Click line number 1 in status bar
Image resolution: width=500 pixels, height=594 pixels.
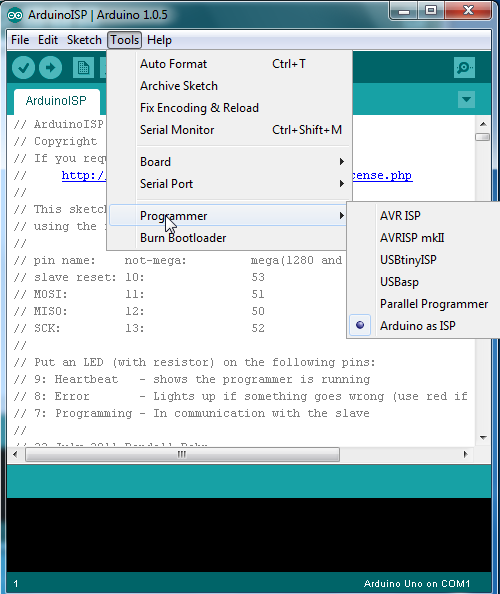[16, 583]
